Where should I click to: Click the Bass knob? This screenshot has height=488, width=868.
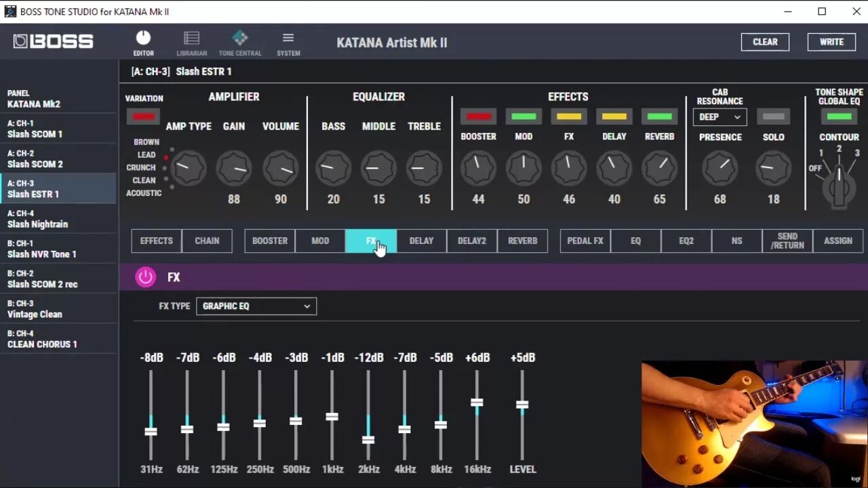(333, 168)
